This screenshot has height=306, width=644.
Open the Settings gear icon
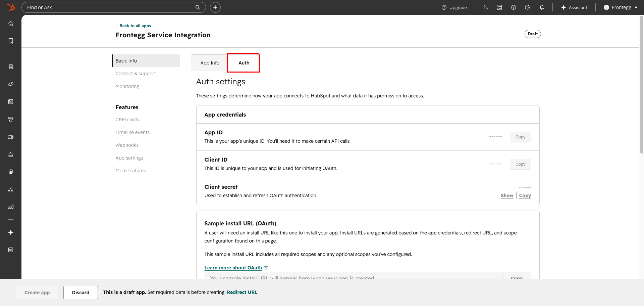click(x=528, y=7)
